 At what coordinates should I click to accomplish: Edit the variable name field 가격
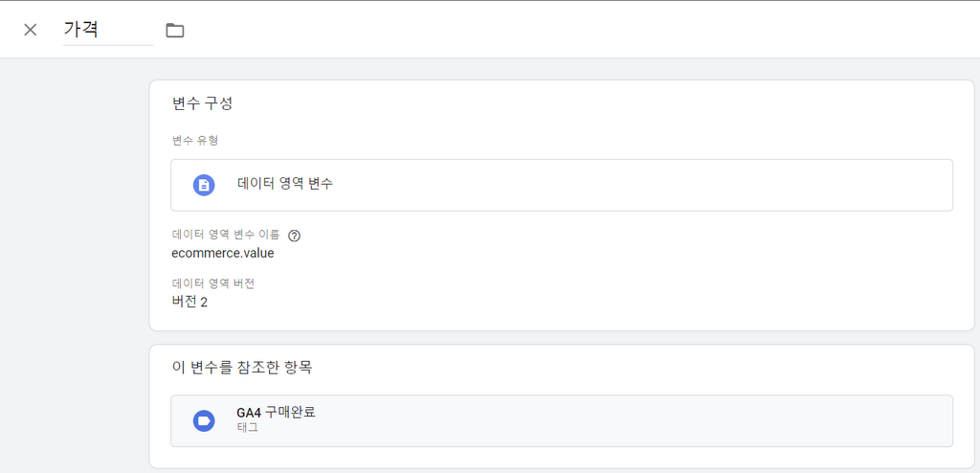pos(107,30)
